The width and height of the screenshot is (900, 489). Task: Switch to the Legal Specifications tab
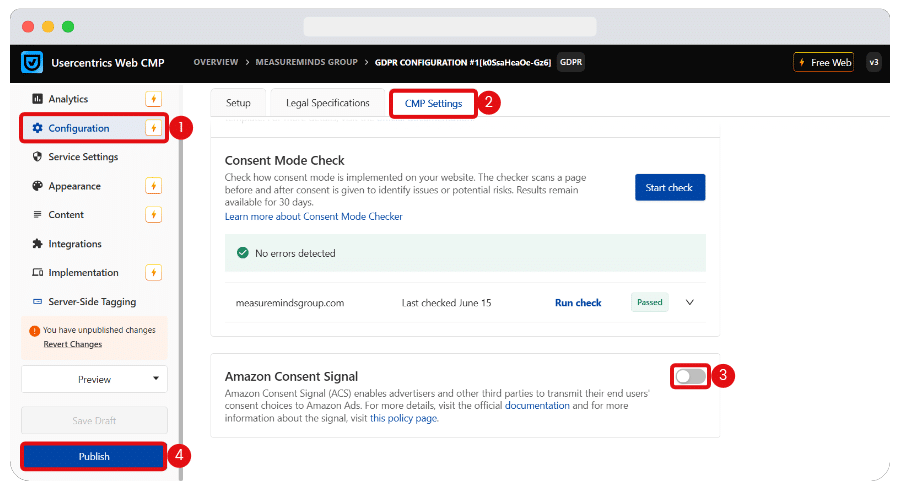tap(328, 103)
